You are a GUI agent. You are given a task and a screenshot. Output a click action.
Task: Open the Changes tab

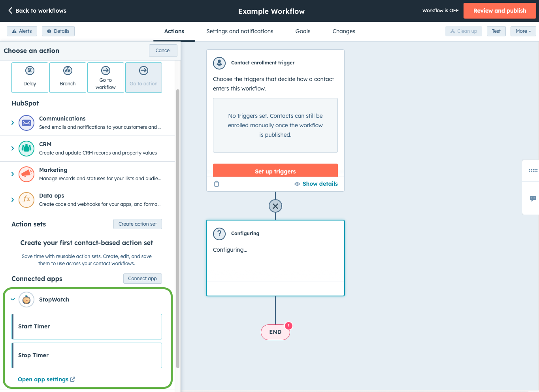coord(344,31)
